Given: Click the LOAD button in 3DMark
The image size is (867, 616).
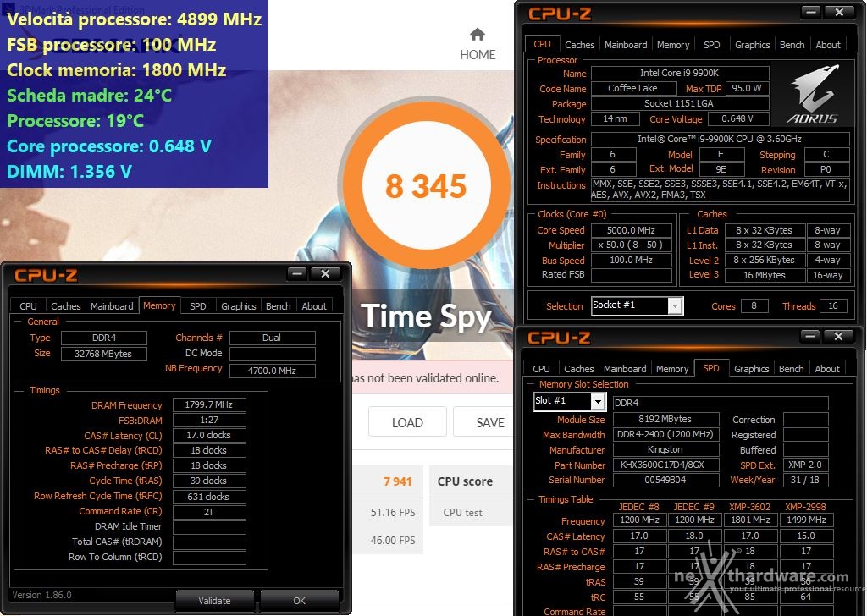Looking at the screenshot, I should (407, 422).
